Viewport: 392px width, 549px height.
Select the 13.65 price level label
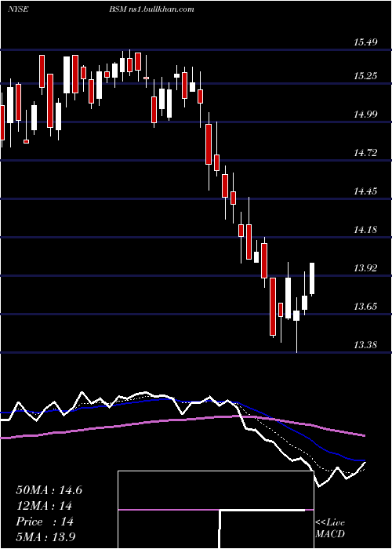(365, 307)
